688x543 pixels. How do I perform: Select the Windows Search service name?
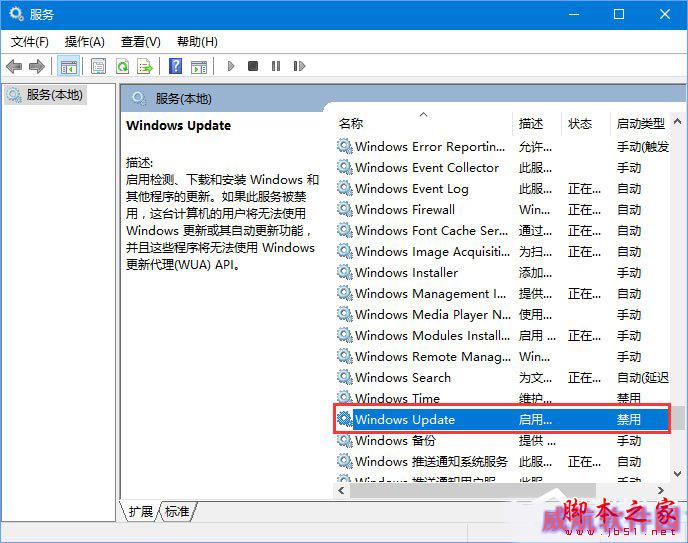[x=403, y=378]
